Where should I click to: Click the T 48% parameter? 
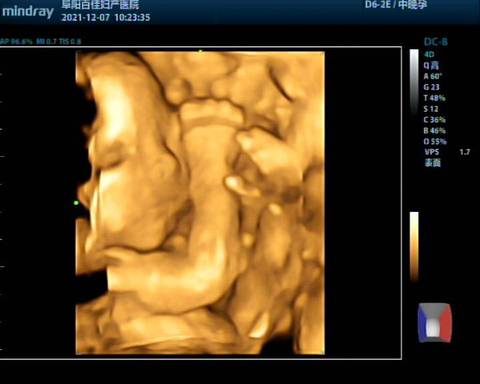[x=434, y=98]
